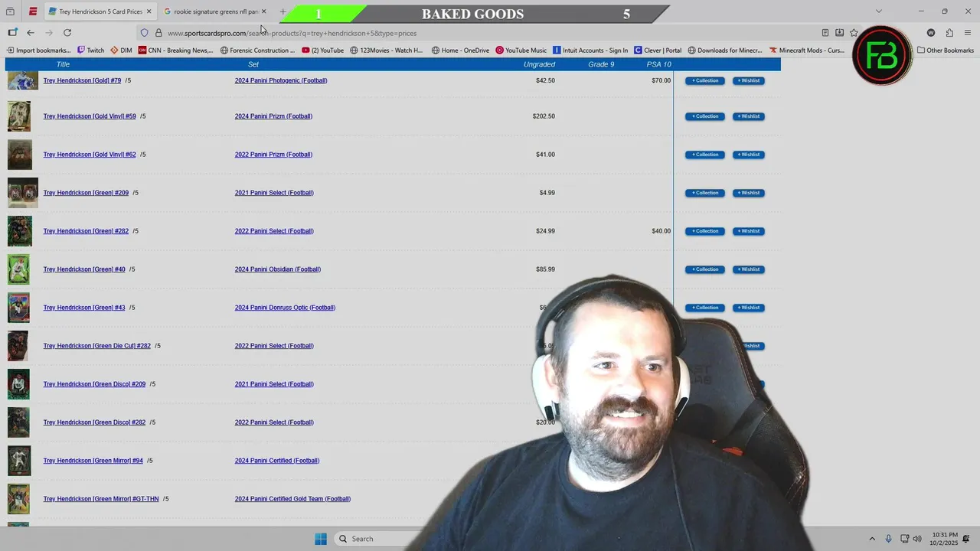Open the taskbar volume control
Screen dimensions: 980x551
917,539
